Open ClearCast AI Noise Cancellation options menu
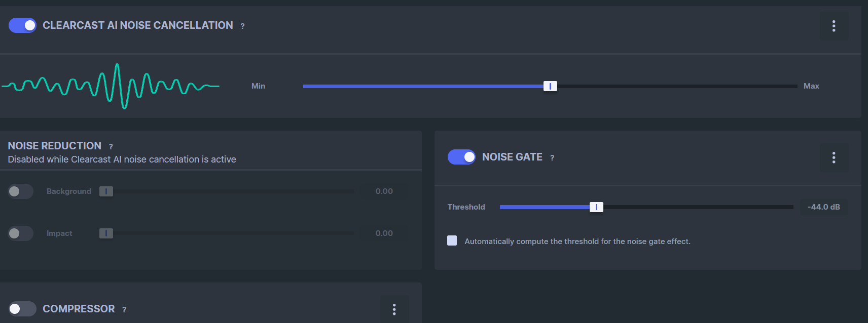The height and width of the screenshot is (323, 868). point(834,26)
